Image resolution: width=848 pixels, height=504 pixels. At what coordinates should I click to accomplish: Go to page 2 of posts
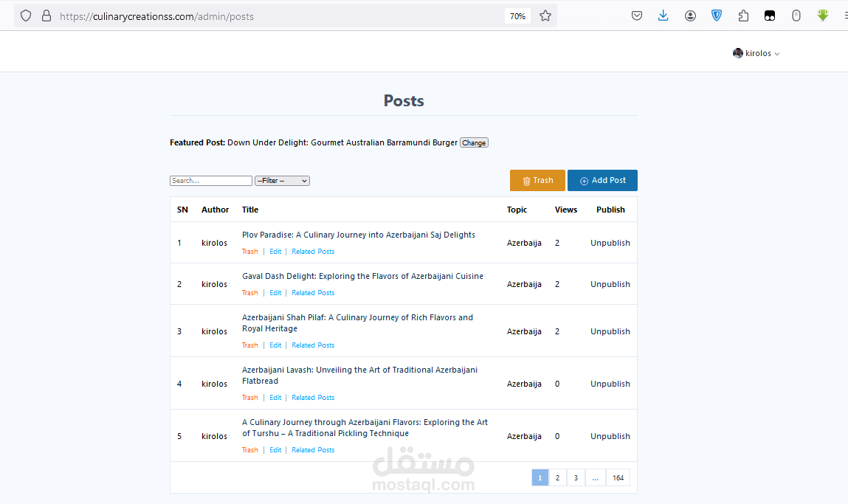pyautogui.click(x=557, y=477)
